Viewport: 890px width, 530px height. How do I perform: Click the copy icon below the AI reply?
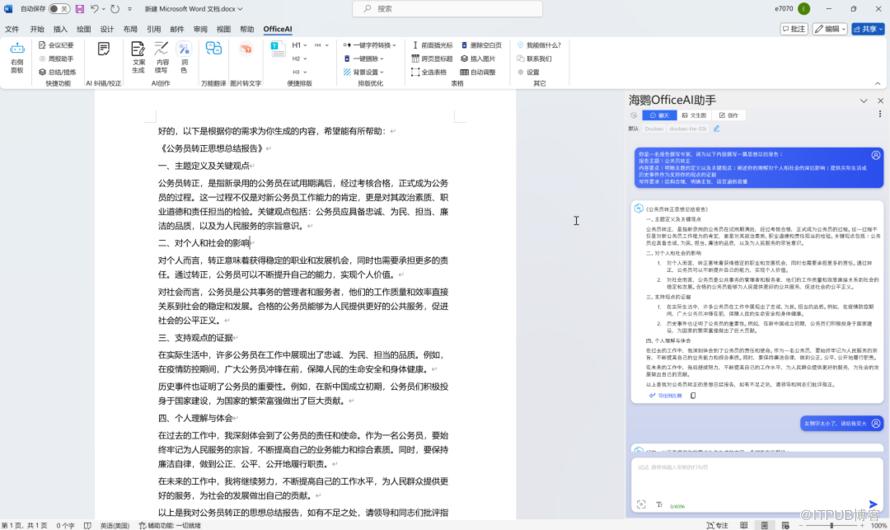click(x=693, y=396)
